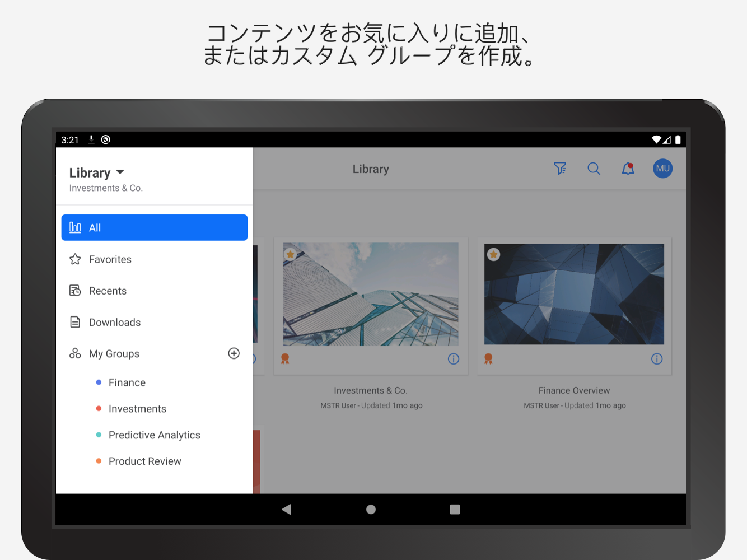Open Downloads in the sidebar
The height and width of the screenshot is (560, 747).
click(x=155, y=322)
